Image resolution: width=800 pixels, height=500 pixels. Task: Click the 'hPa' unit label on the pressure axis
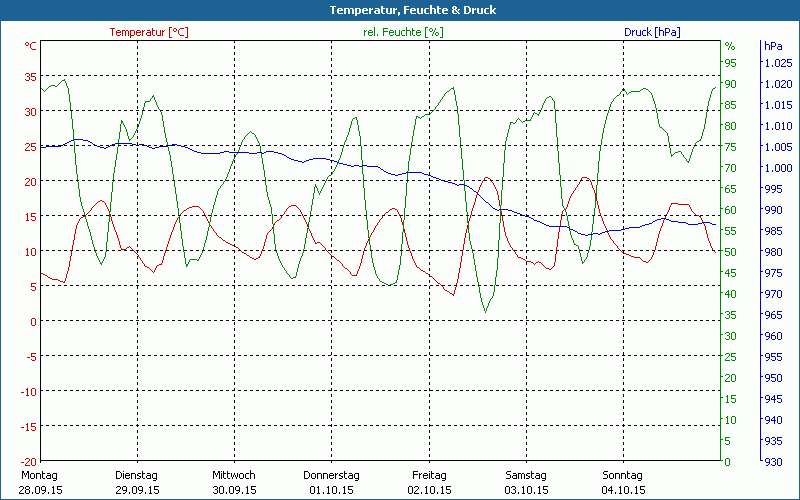[x=773, y=46]
